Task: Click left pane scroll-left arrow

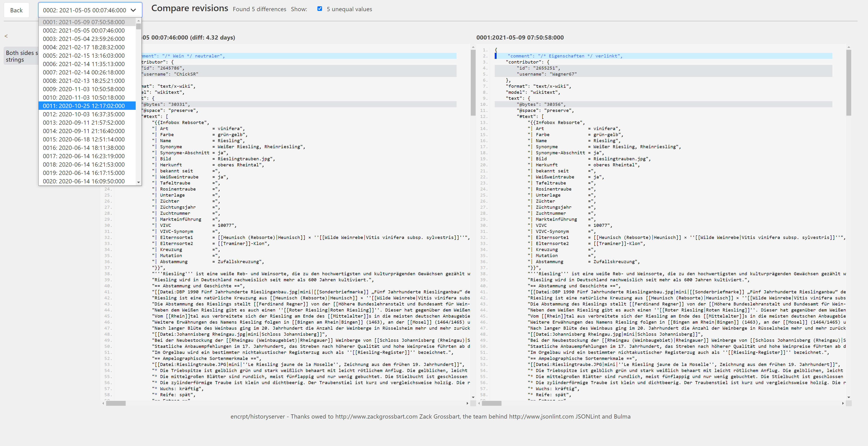Action: pos(103,403)
